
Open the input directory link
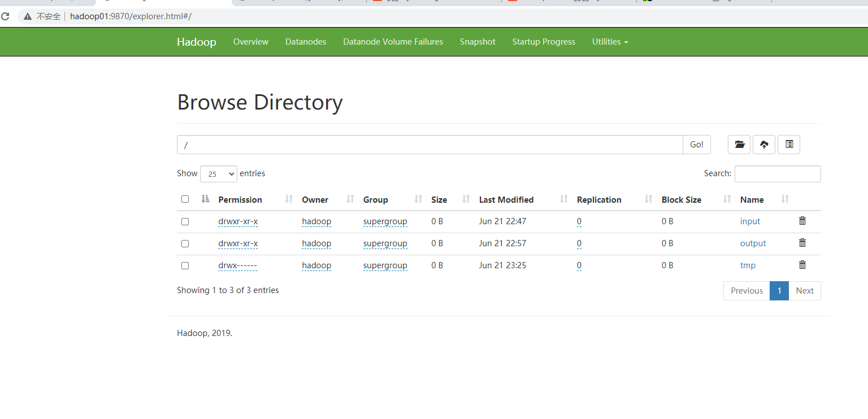pos(750,221)
